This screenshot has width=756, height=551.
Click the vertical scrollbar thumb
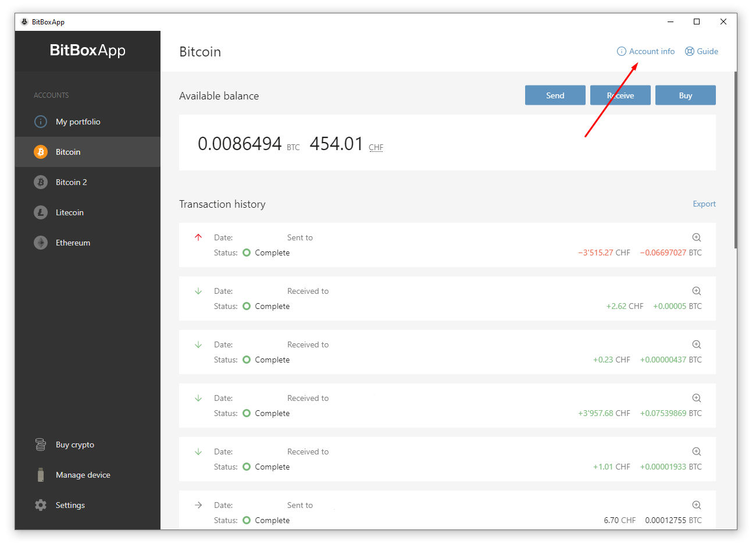736,160
